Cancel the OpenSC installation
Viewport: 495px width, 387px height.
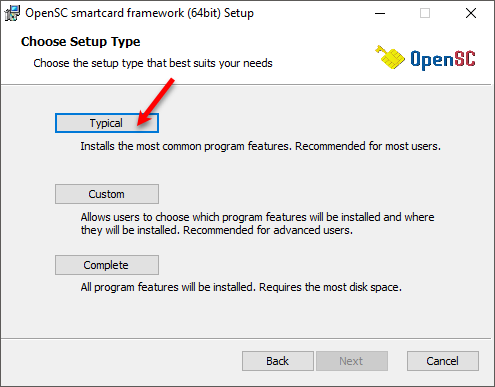point(443,361)
